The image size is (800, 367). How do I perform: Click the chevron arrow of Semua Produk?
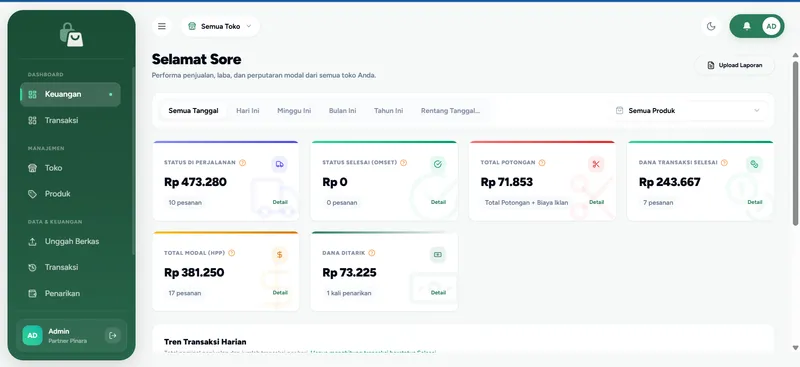[x=757, y=111]
